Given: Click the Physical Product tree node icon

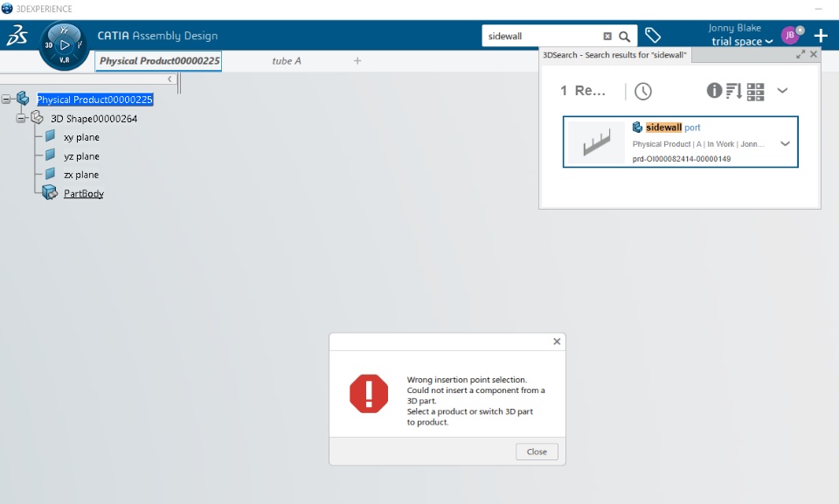Looking at the screenshot, I should [x=23, y=99].
